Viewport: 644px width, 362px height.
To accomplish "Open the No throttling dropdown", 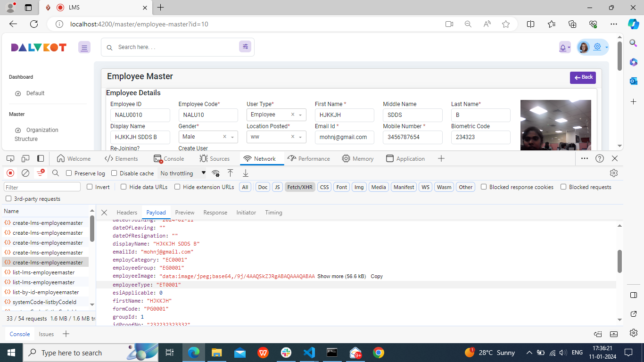I will pyautogui.click(x=183, y=173).
